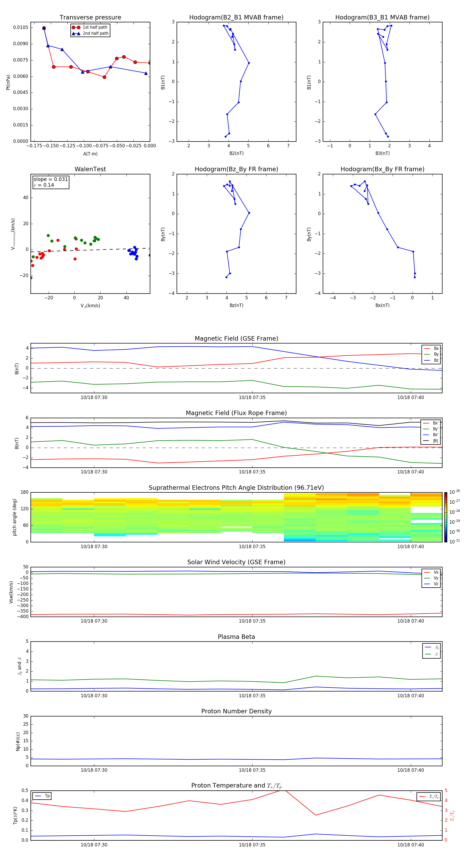Click the Bz(nT) x-axis label
The height and width of the screenshot is (868, 473).
coord(236,305)
